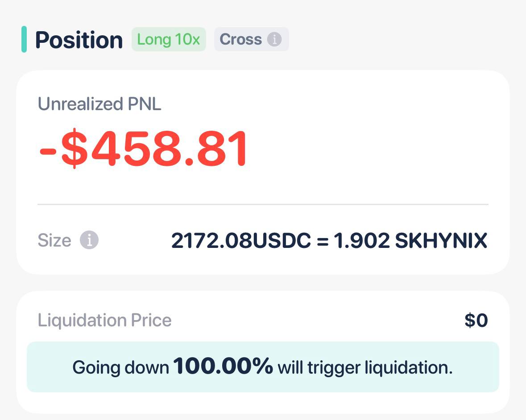Click the Liquidation Price label

point(105,320)
